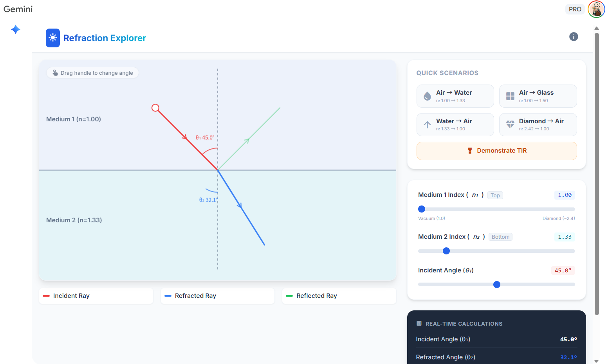The height and width of the screenshot is (364, 608).
Task: Click the Refracted Ray legend item
Action: pos(217,296)
